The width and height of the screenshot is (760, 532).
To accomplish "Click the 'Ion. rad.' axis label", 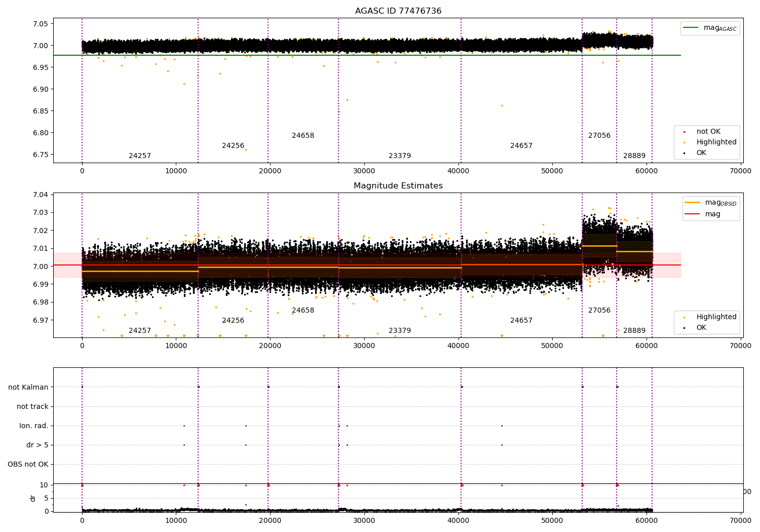I will tap(34, 426).
